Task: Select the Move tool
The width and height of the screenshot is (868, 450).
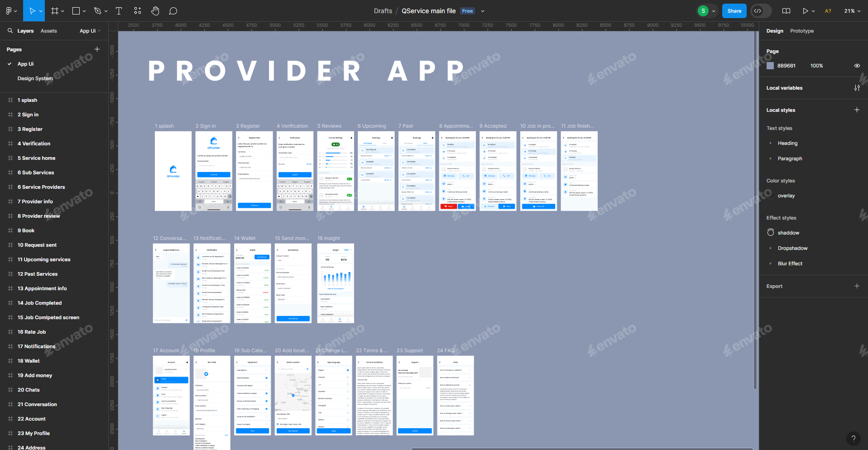Action: [x=33, y=10]
